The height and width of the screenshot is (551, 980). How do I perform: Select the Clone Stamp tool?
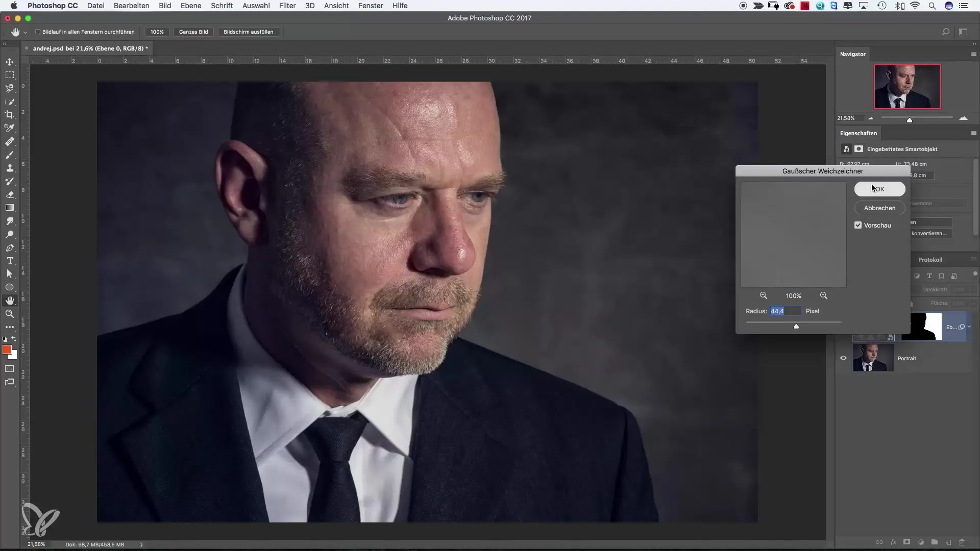click(10, 168)
